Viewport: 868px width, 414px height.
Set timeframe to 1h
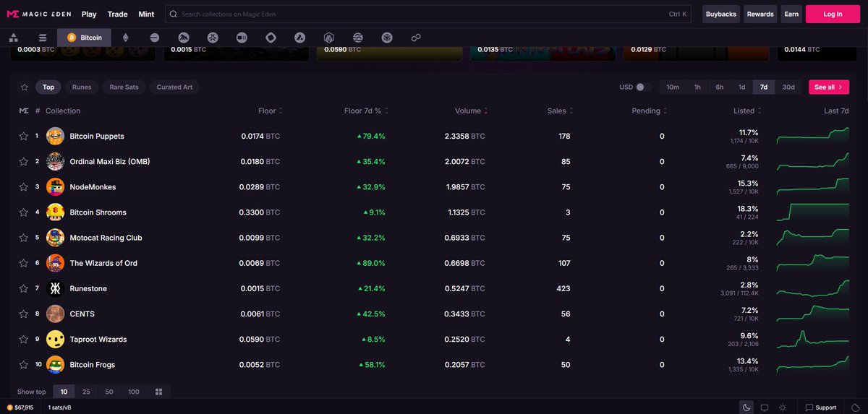[697, 87]
